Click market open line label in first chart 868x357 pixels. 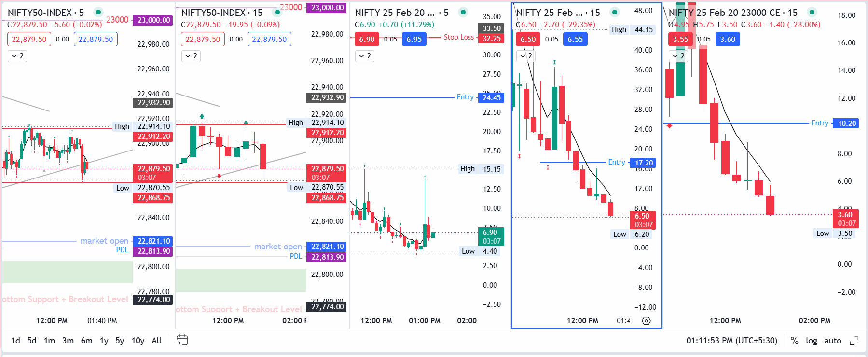click(104, 241)
